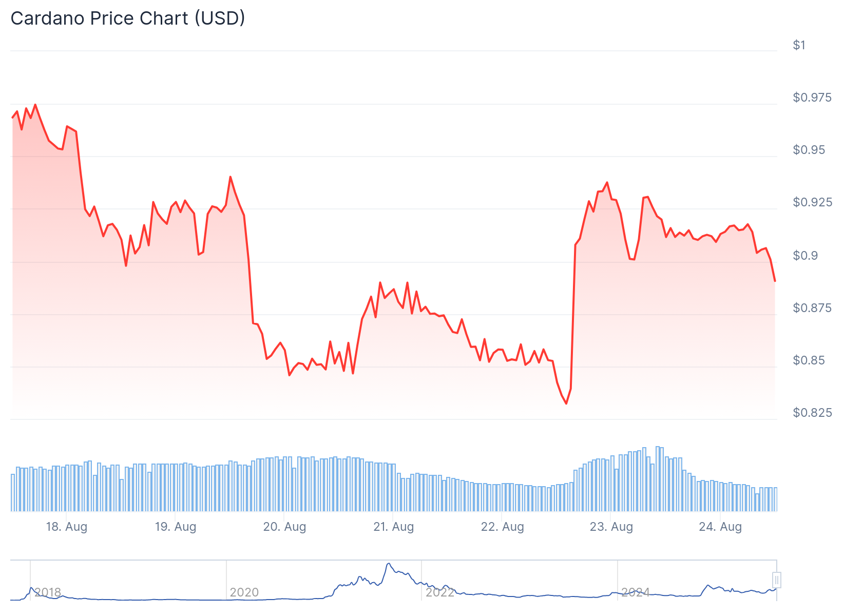Click 2024 in the navigator timeline
This screenshot has height=616, width=844.
(x=636, y=592)
